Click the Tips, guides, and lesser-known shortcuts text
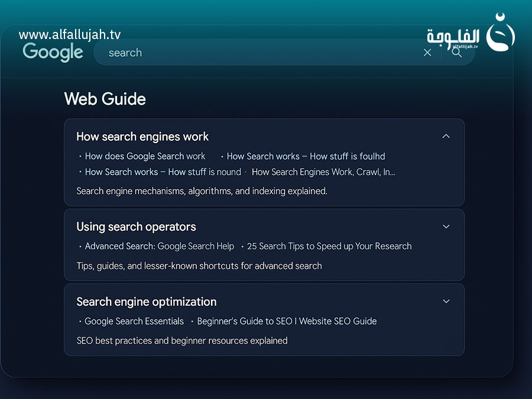 coord(199,265)
